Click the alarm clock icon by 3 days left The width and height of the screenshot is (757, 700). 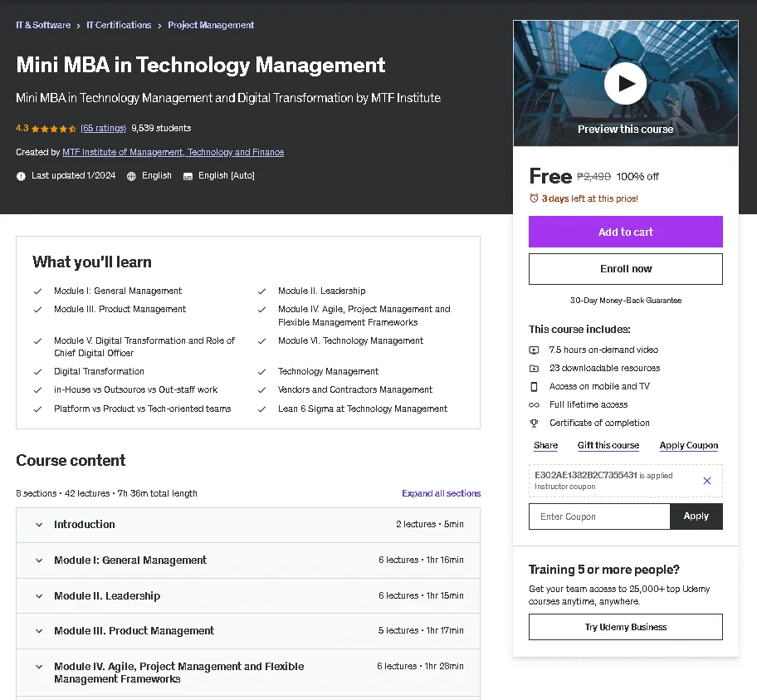click(x=534, y=198)
